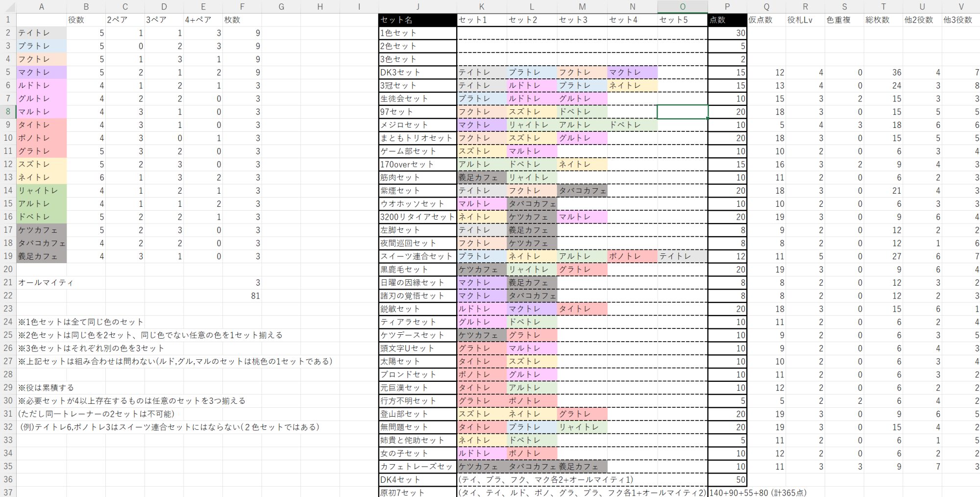Select the 原初7セット cell
The image size is (980, 497).
point(417,492)
